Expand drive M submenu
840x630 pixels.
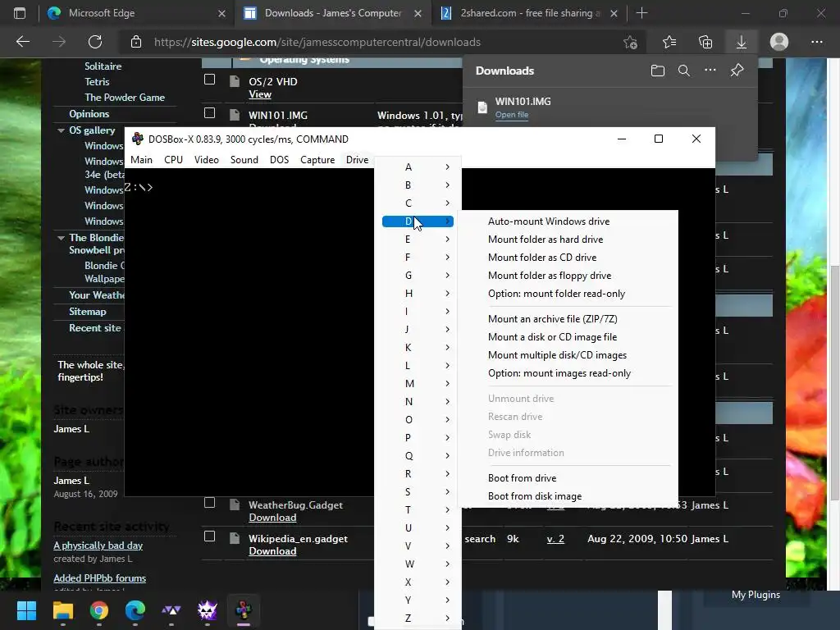click(418, 384)
